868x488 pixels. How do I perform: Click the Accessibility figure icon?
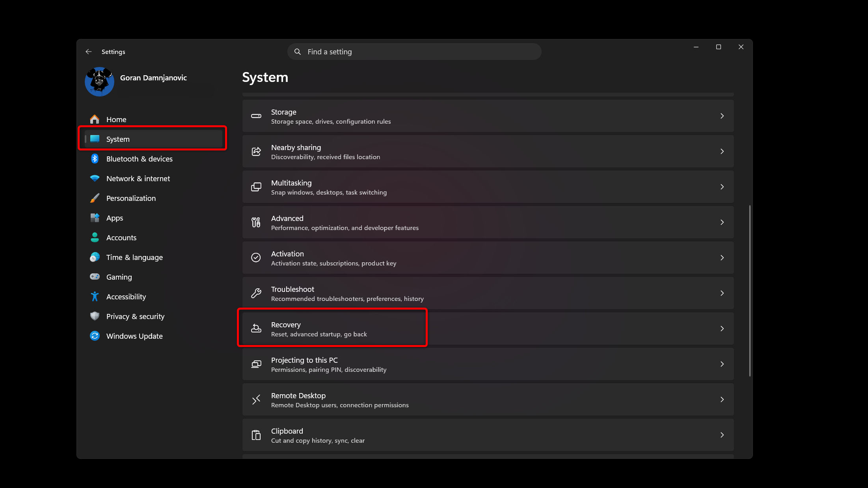tap(95, 297)
